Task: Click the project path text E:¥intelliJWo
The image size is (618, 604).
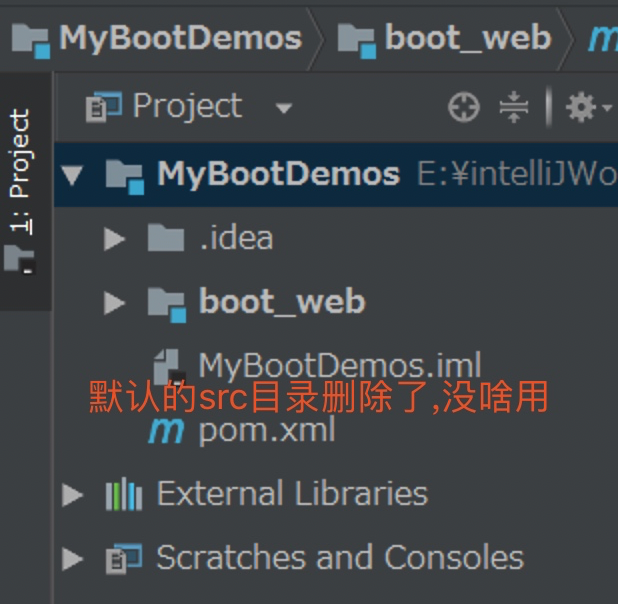Action: pos(517,175)
